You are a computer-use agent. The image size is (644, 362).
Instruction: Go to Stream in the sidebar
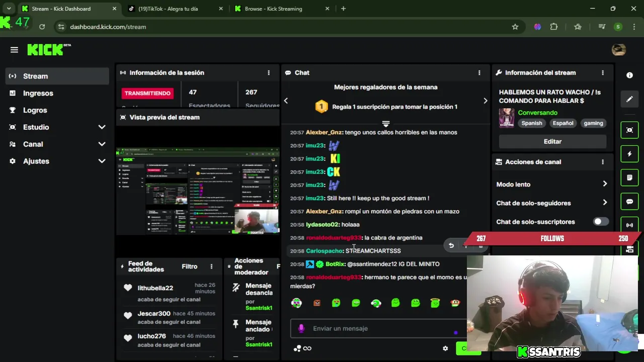coord(57,76)
